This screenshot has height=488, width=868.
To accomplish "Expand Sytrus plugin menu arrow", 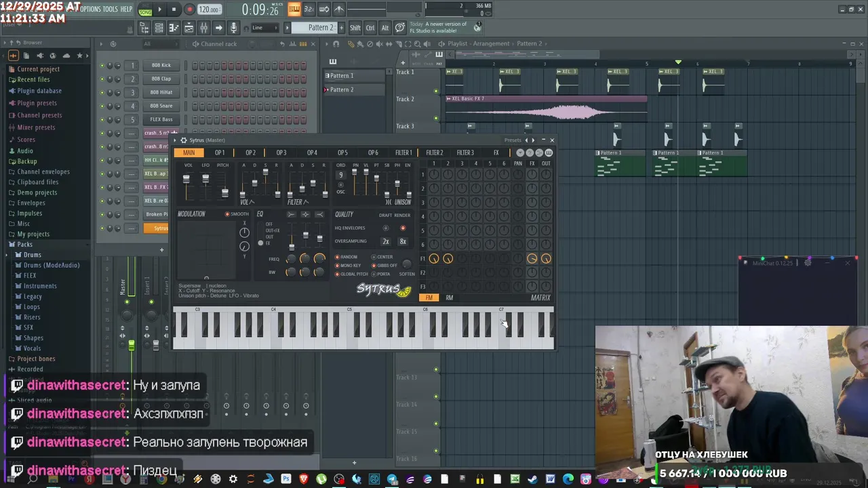I will tap(176, 140).
